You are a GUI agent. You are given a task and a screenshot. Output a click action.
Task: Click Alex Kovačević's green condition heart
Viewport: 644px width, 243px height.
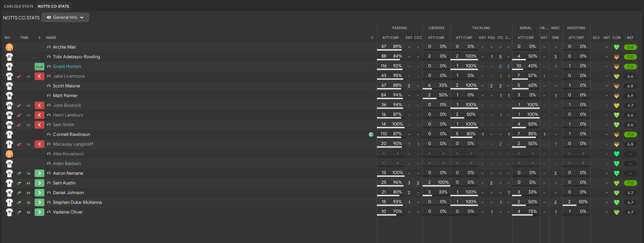(617, 154)
